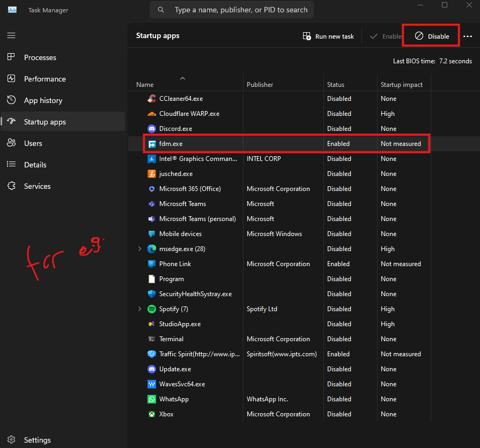Expand the Spotify (7) group
The width and height of the screenshot is (480, 448).
tap(139, 309)
